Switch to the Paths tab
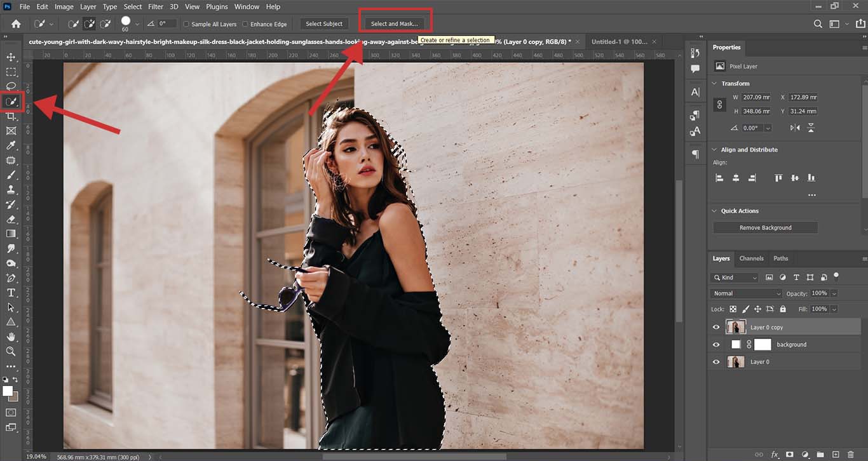This screenshot has width=868, height=461. [781, 258]
